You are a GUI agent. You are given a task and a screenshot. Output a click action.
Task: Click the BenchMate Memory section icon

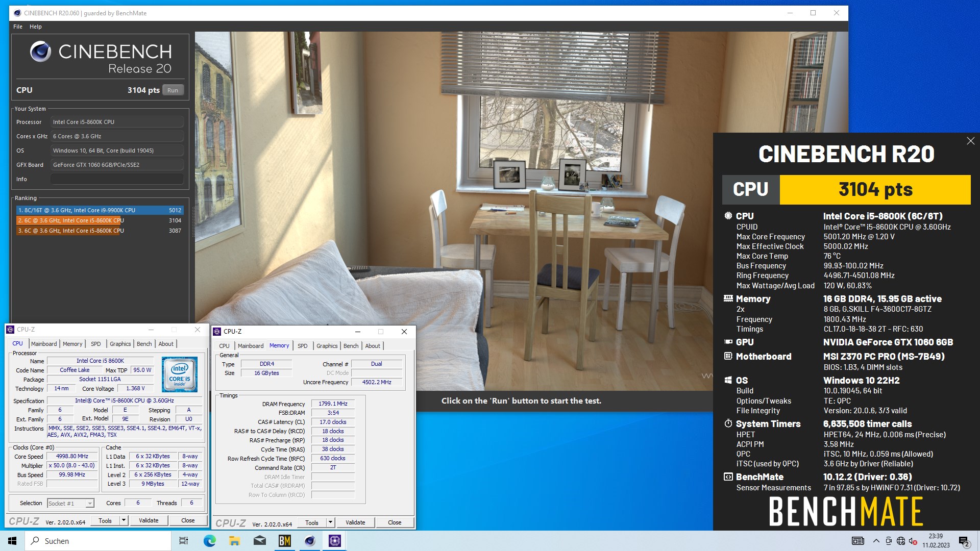(x=728, y=298)
